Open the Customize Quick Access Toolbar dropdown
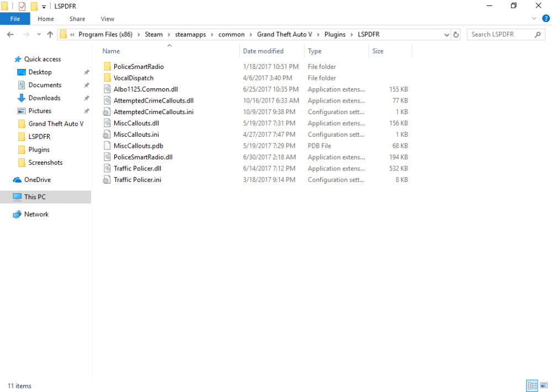The height and width of the screenshot is (392, 552). click(x=44, y=6)
